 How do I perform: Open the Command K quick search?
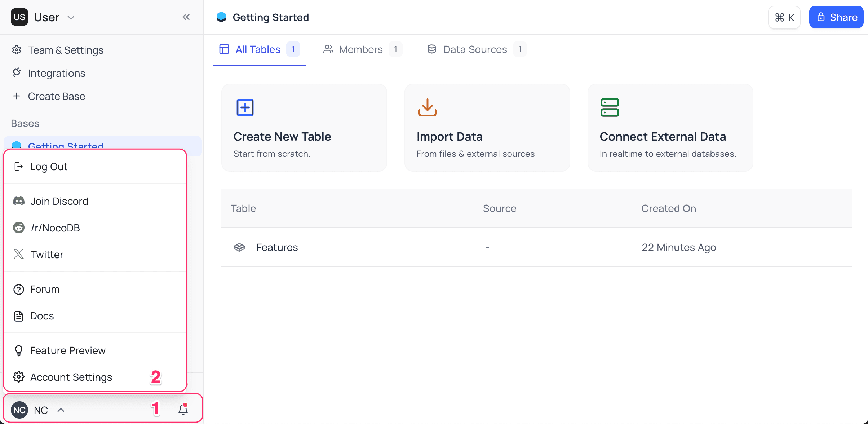click(x=784, y=17)
